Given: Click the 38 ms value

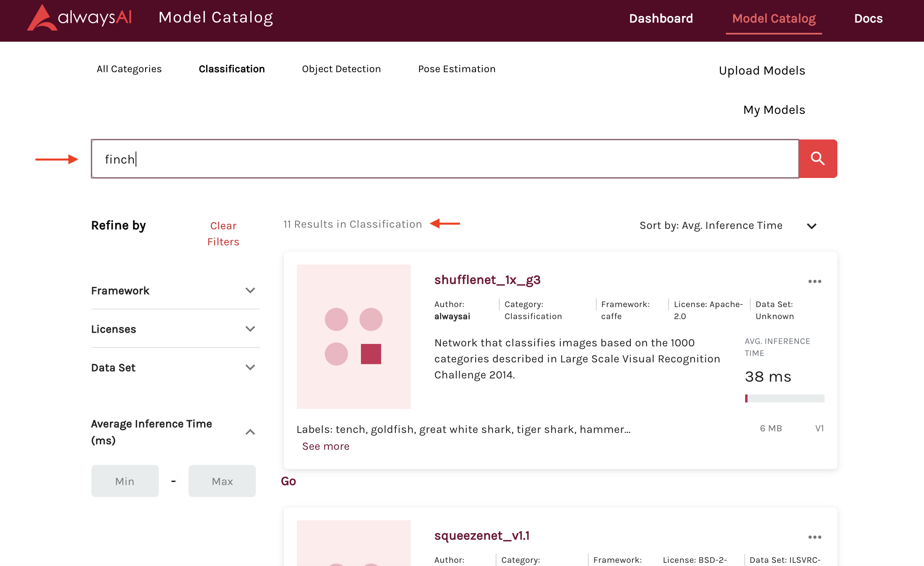Looking at the screenshot, I should tap(768, 377).
